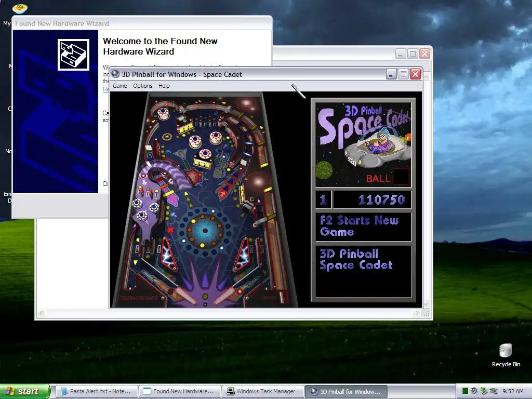Close the background window behind Pinball
Image resolution: width=532 pixels, height=399 pixels.
pos(424,54)
